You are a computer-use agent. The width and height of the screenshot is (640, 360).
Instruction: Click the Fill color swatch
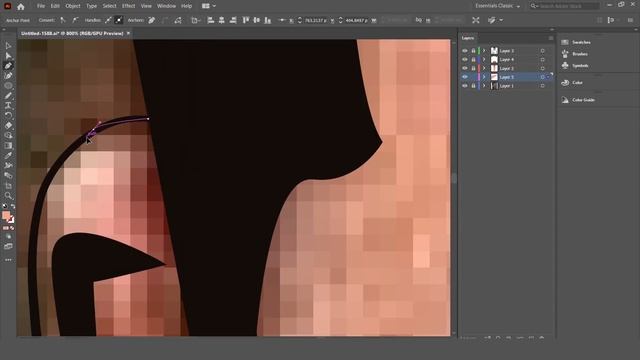click(6, 215)
